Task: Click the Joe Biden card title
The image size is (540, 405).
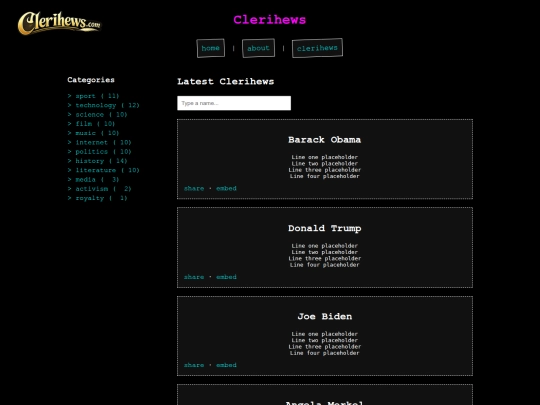Action: [x=325, y=316]
